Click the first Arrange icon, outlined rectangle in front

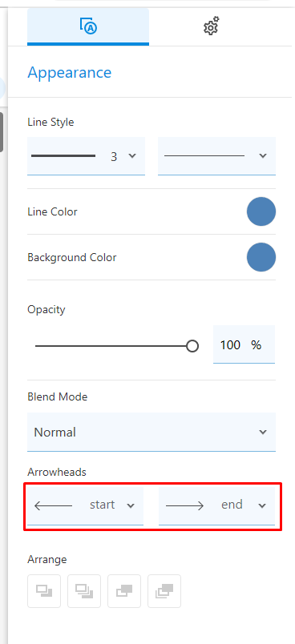pyautogui.click(x=44, y=591)
